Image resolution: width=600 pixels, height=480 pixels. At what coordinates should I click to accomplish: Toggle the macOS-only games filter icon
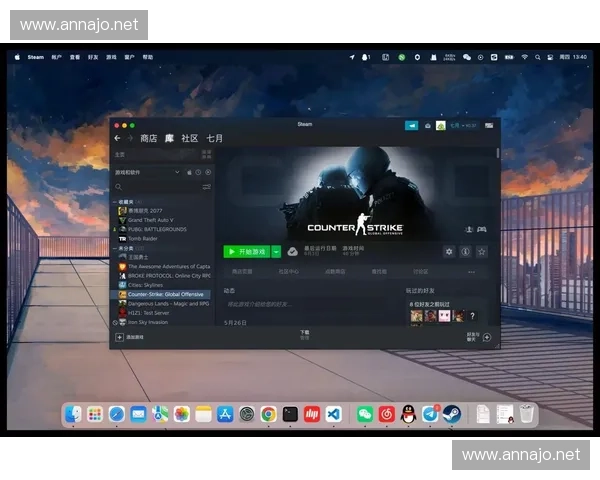pos(188,172)
